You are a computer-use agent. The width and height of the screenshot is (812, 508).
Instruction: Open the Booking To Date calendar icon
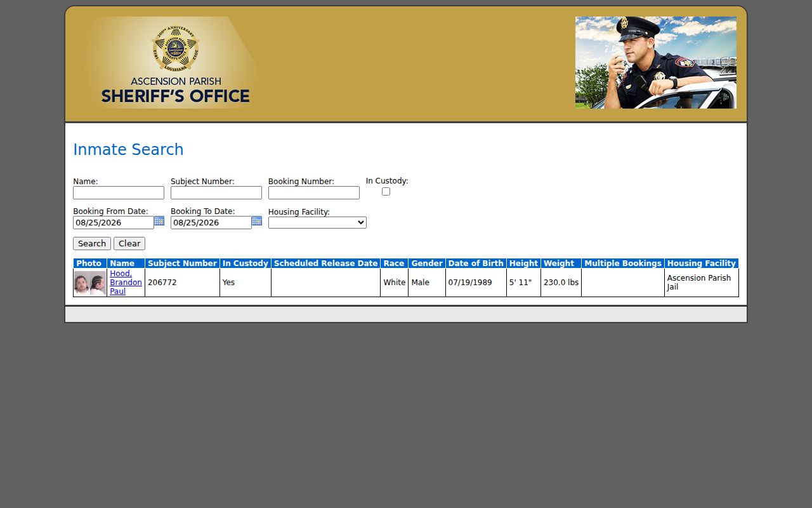[x=257, y=221]
